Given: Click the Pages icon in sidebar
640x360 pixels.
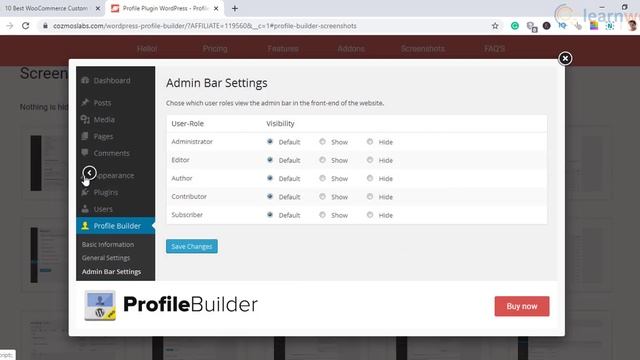Looking at the screenshot, I should click(x=85, y=136).
